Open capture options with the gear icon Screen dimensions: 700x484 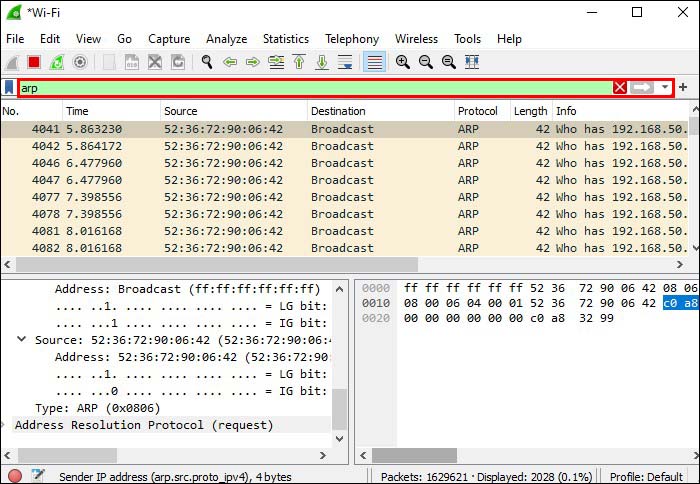80,62
